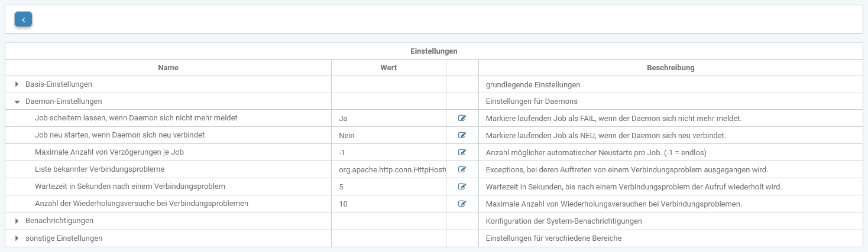Click the 'Wert' column header
The width and height of the screenshot is (868, 252).
[x=388, y=68]
